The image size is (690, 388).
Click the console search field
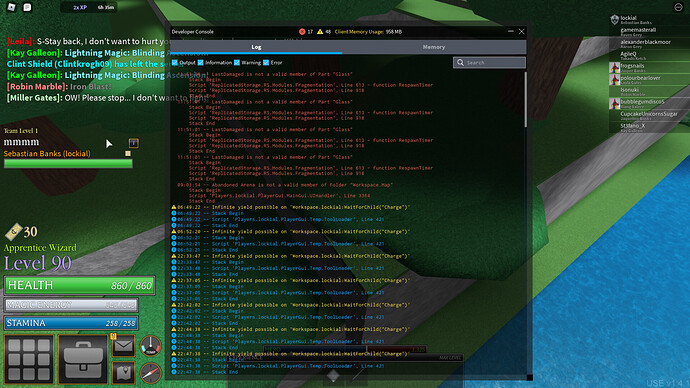point(489,62)
